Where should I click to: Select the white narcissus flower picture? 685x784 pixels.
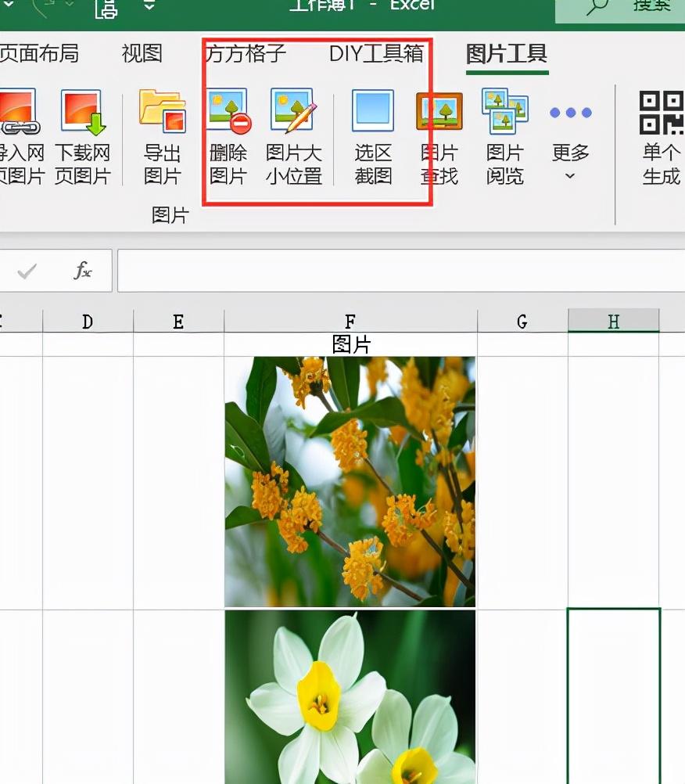350,697
